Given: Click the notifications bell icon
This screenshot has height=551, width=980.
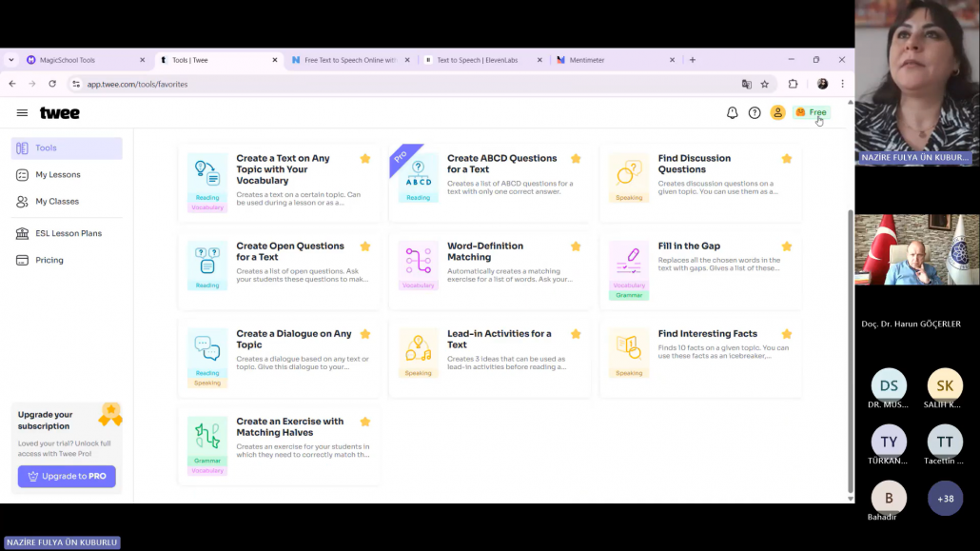Looking at the screenshot, I should (732, 113).
